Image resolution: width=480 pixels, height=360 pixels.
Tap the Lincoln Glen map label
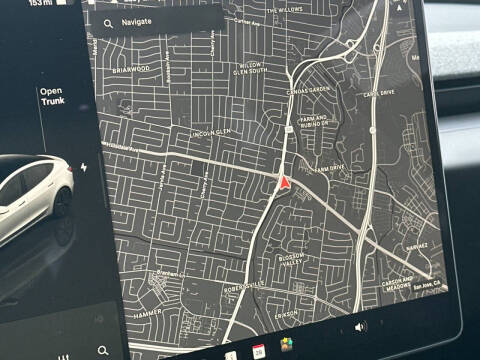tap(211, 133)
